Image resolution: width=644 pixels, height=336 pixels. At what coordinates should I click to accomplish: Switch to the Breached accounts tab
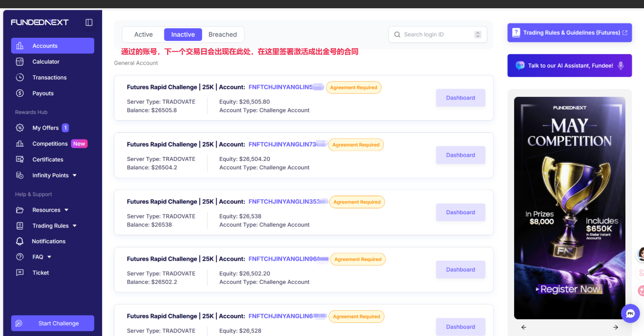[223, 35]
